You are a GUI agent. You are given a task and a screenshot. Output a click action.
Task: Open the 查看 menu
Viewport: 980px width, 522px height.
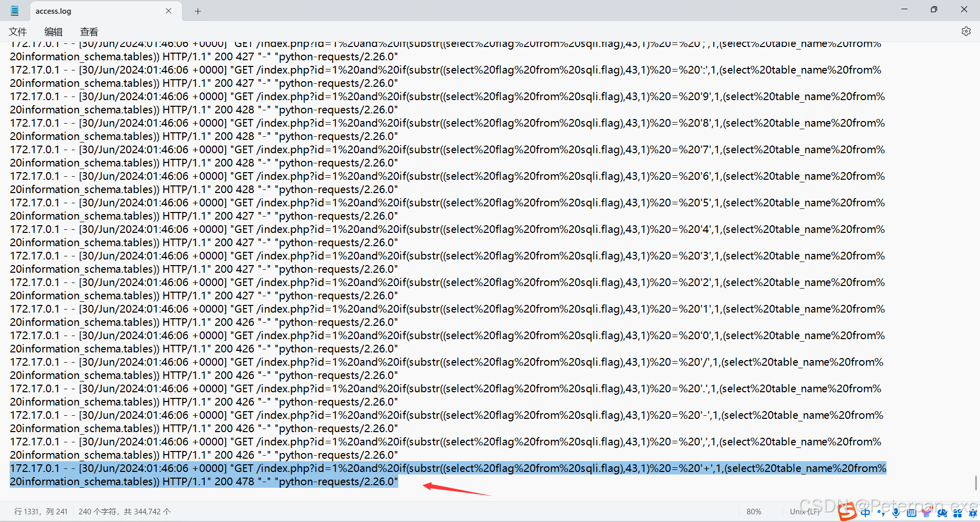click(89, 32)
